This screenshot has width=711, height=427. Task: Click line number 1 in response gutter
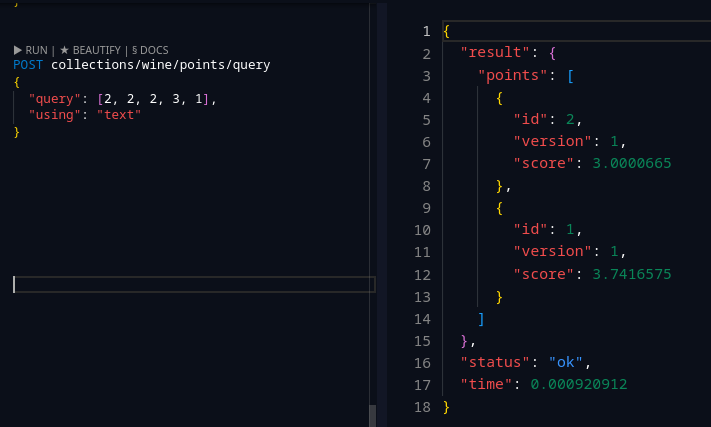426,31
